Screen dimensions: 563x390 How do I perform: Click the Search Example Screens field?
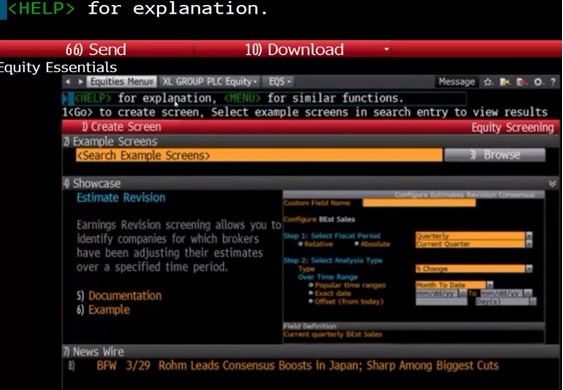coord(259,155)
